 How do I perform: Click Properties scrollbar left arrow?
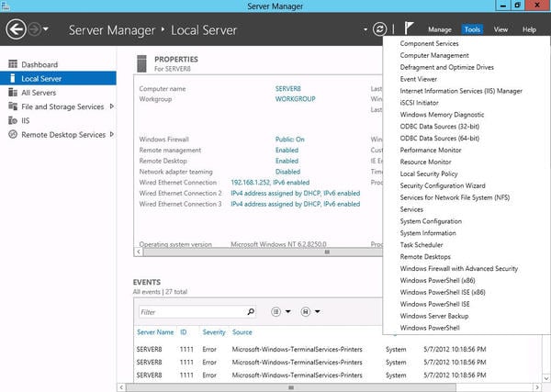point(139,252)
